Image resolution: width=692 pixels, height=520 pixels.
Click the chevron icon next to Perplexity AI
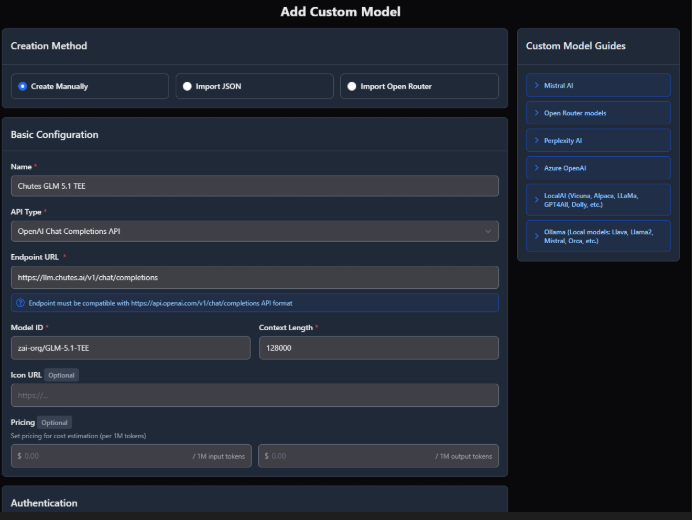pos(537,140)
